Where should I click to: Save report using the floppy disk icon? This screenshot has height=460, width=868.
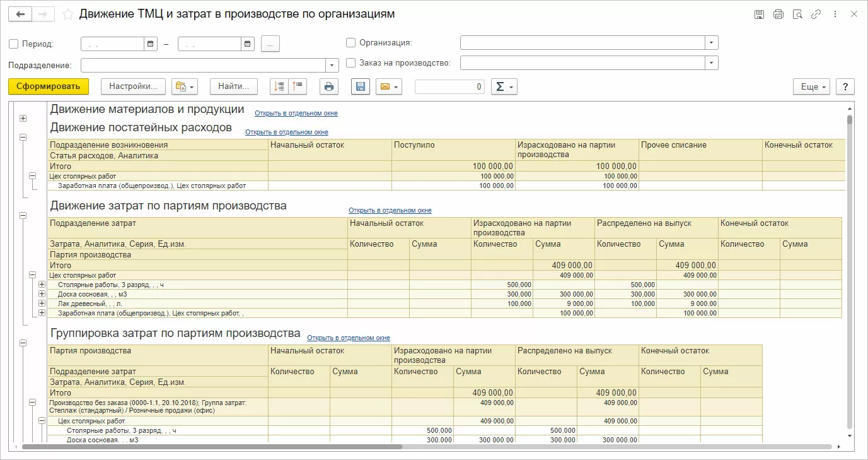(x=361, y=86)
